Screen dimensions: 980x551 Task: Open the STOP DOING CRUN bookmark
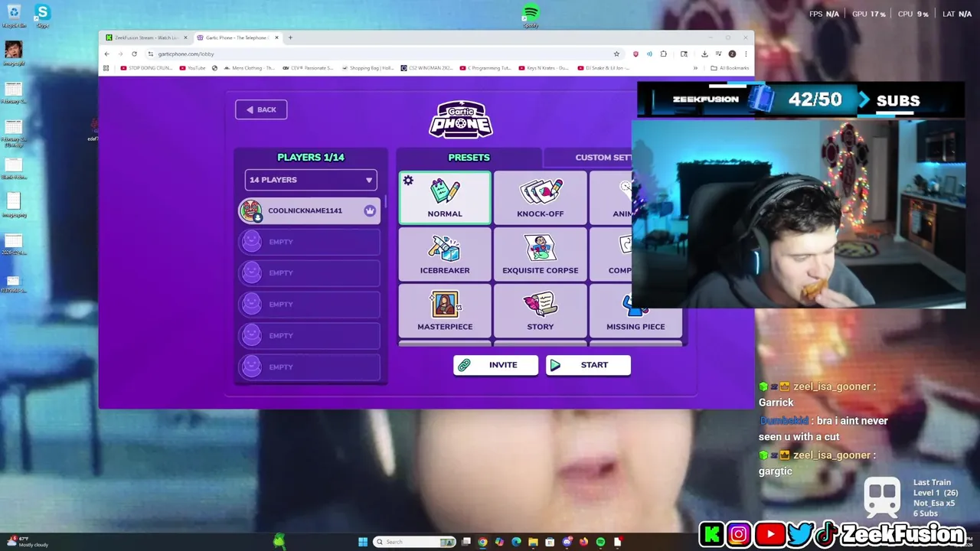click(145, 68)
